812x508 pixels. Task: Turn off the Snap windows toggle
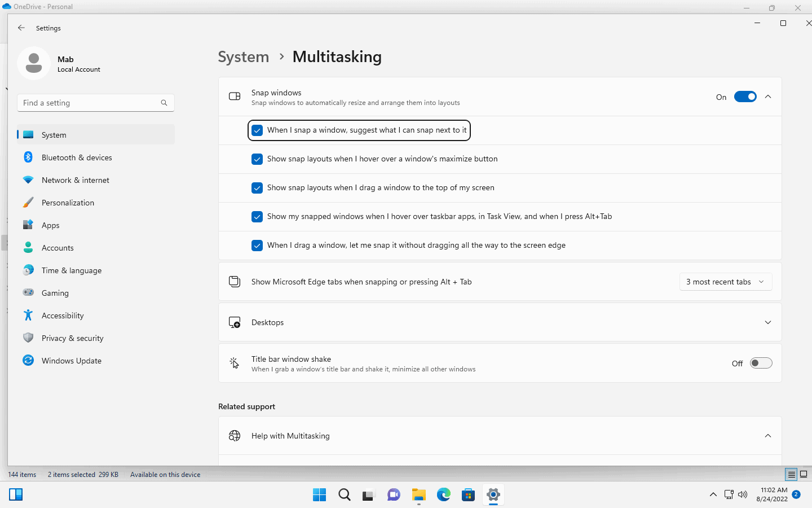coord(745,96)
